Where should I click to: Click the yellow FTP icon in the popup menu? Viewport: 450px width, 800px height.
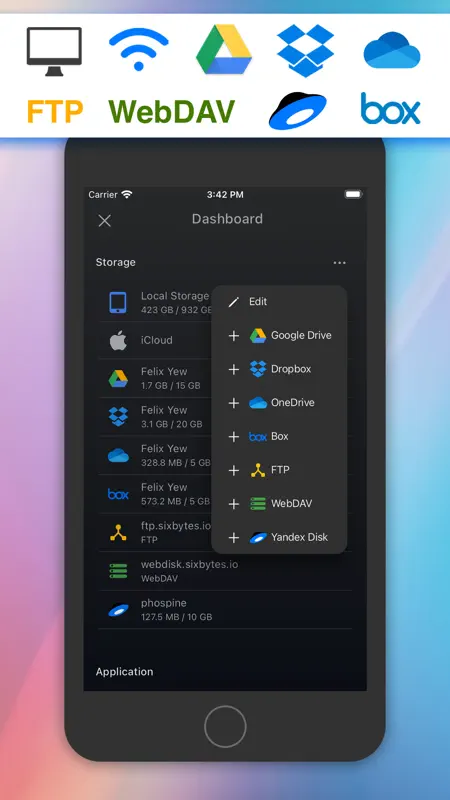click(258, 470)
